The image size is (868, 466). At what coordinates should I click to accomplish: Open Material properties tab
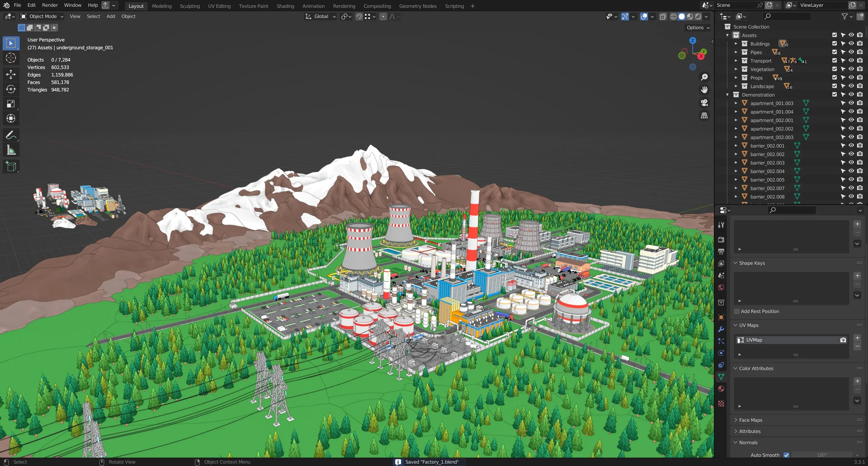[x=721, y=389]
